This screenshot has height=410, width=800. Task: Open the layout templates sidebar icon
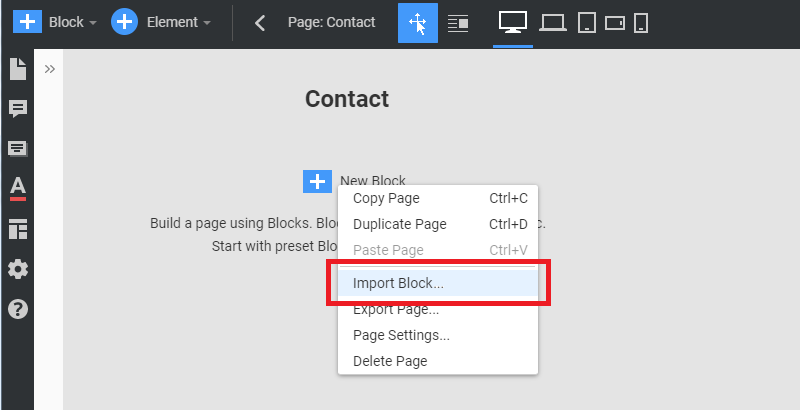pyautogui.click(x=18, y=229)
